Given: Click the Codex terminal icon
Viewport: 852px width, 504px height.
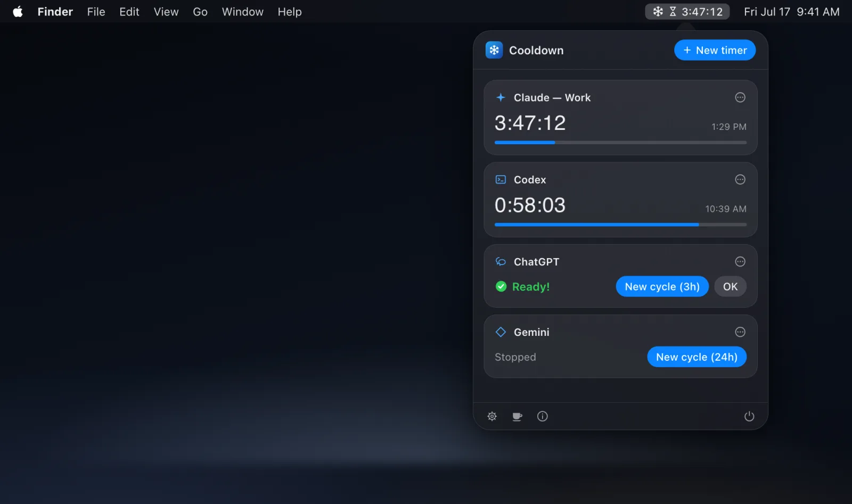Looking at the screenshot, I should 501,179.
